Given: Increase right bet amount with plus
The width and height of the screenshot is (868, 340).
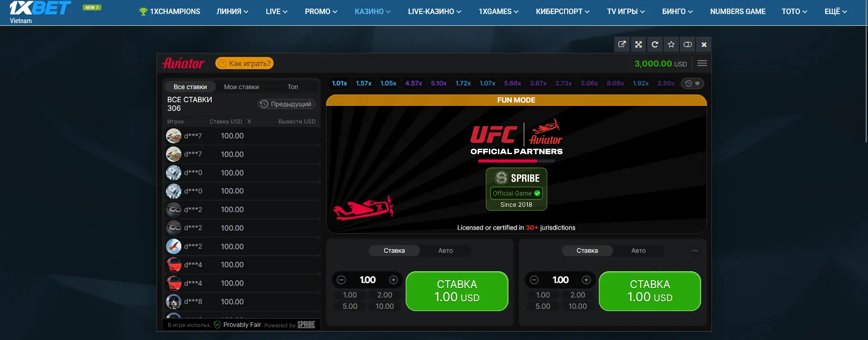Looking at the screenshot, I should [x=587, y=280].
